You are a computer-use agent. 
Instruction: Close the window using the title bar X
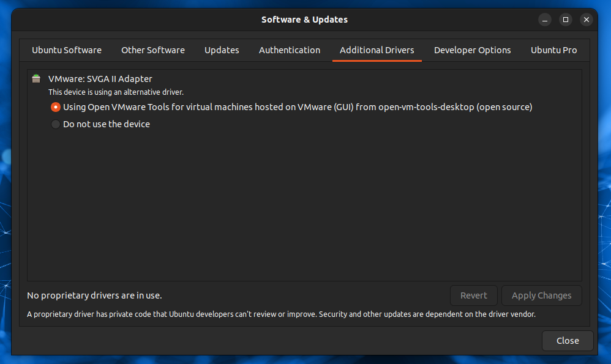[587, 20]
